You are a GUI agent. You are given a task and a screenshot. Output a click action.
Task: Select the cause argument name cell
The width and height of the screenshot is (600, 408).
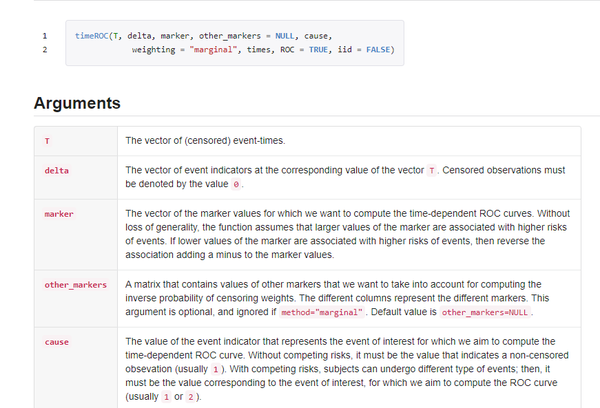56,342
